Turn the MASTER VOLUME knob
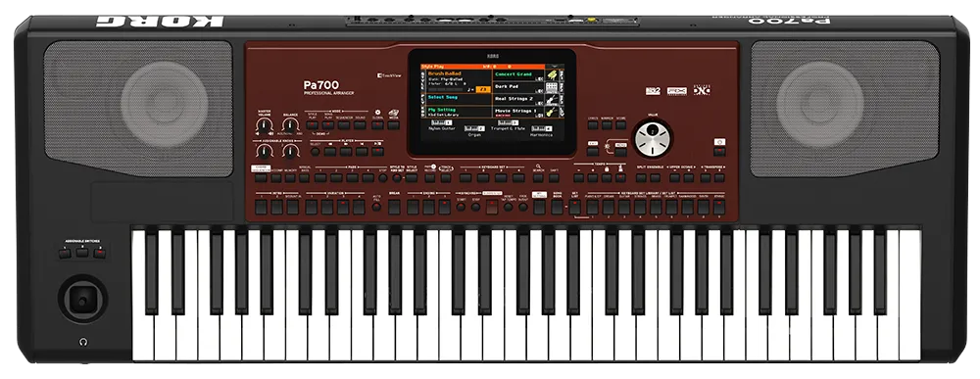Screen dimensions: 980x379 265,125
